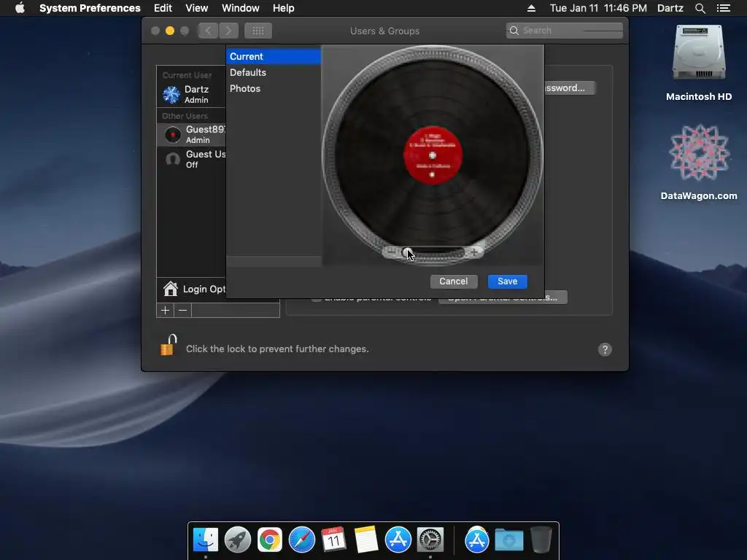
Task: Click the vinyl record picture preview
Action: coord(433,155)
